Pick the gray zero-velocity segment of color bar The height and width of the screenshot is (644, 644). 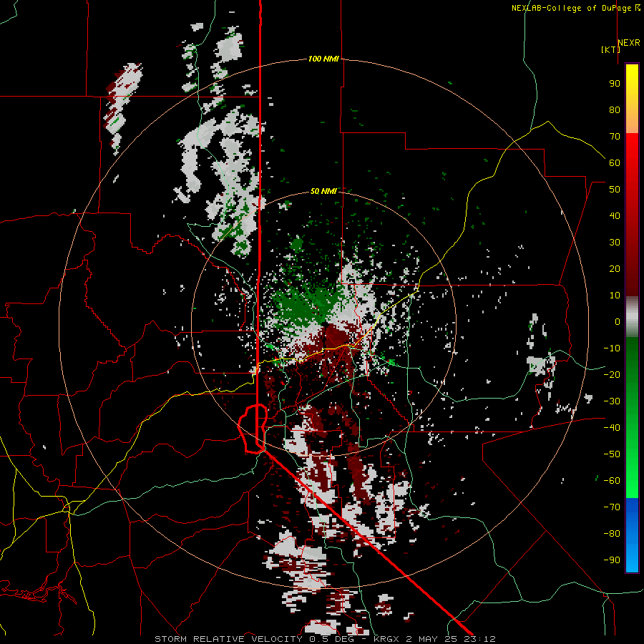632,317
